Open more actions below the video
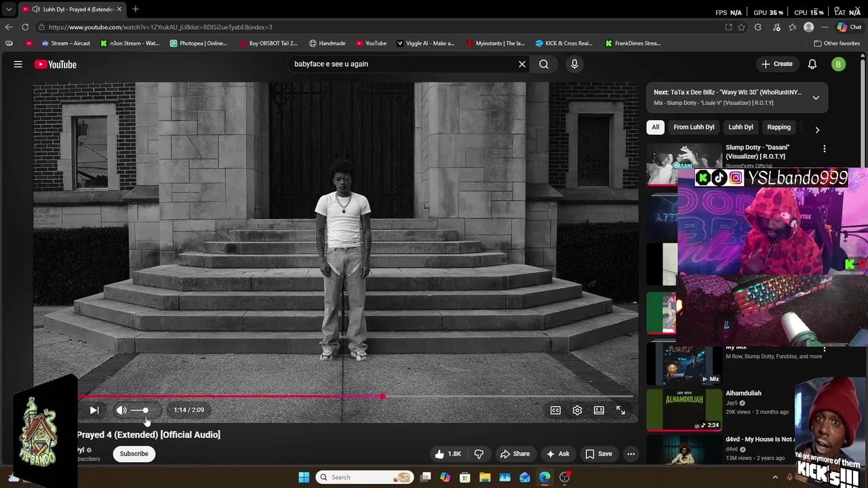This screenshot has height=488, width=868. coord(631,454)
